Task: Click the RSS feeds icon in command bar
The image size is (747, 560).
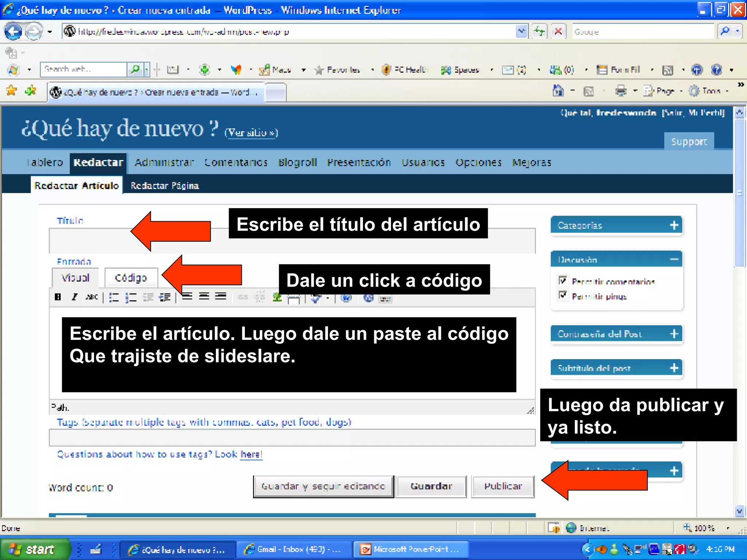Action: 589,91
